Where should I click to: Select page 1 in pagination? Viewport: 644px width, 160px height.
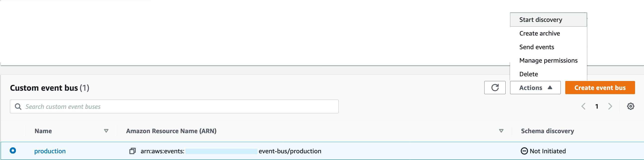[597, 106]
